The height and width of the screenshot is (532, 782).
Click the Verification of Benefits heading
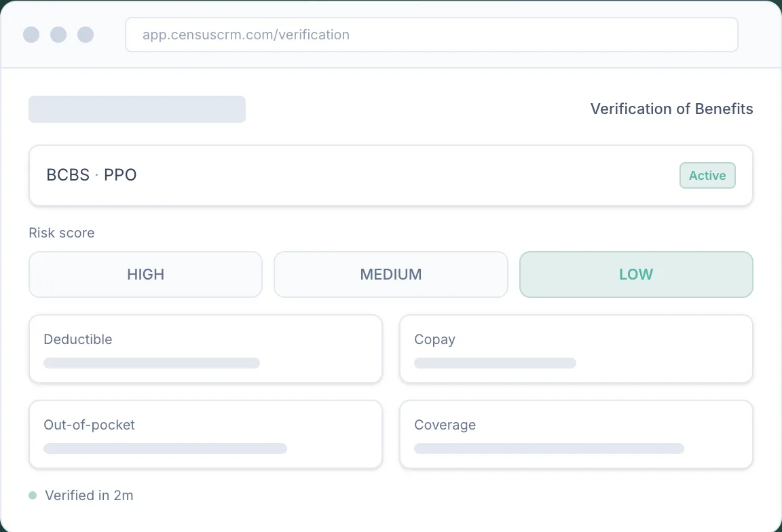coord(671,109)
